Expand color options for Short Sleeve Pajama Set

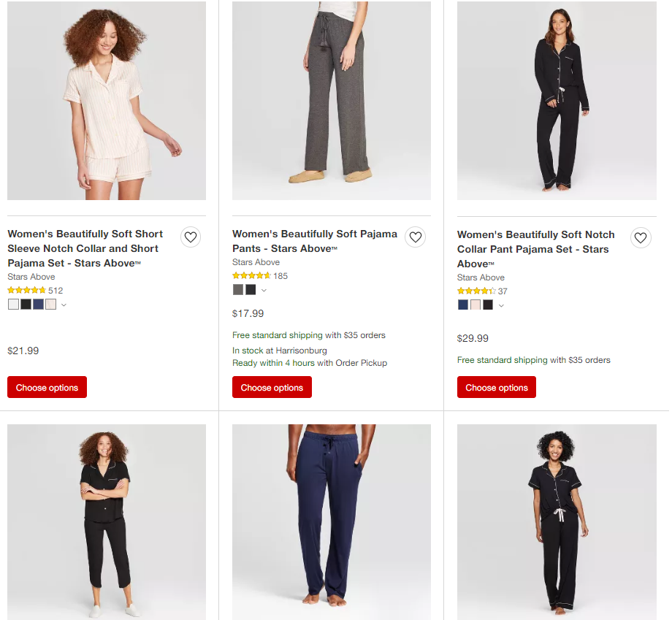[64, 305]
